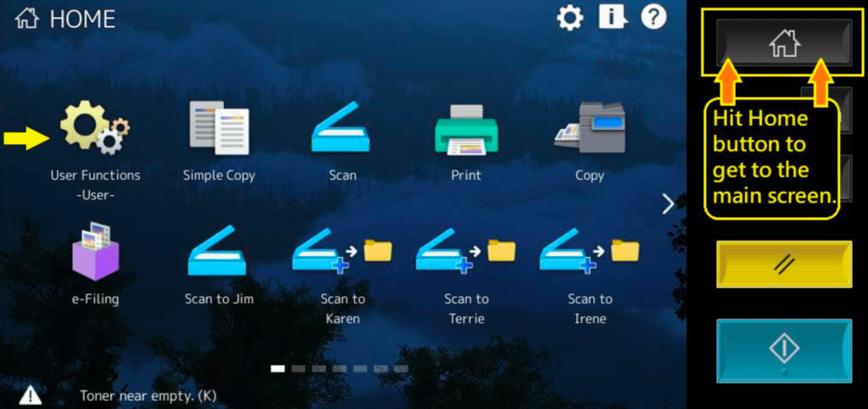Image resolution: width=868 pixels, height=409 pixels.
Task: Start the Scan to Terrie shortcut
Action: 466,250
